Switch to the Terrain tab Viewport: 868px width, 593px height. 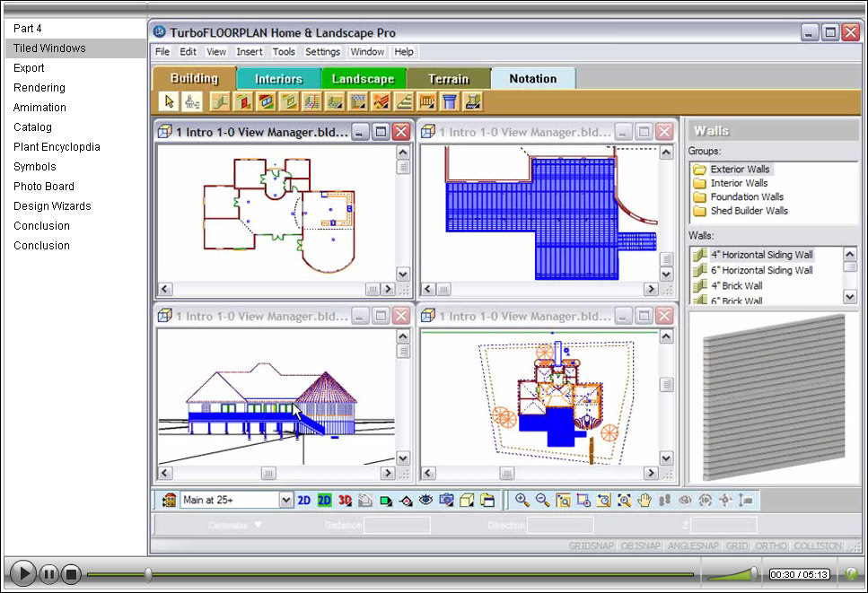[x=449, y=79]
